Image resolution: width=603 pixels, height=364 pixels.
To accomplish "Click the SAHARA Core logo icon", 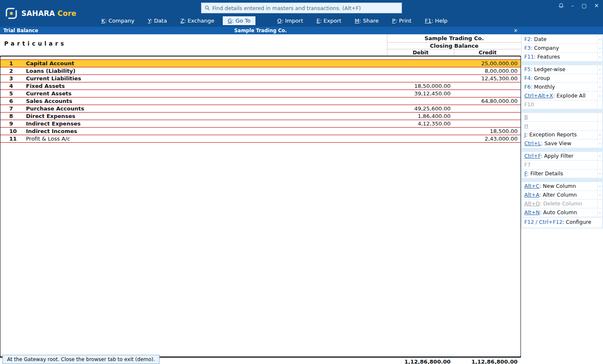I will [11, 13].
